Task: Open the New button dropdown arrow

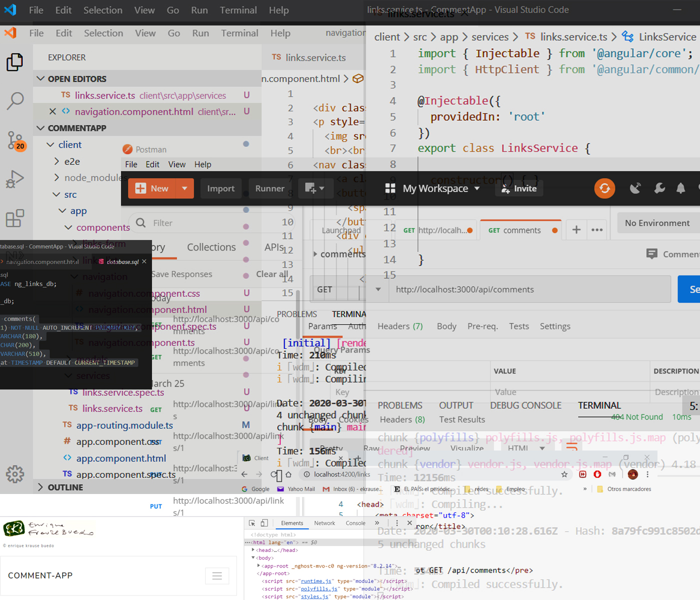Action: [x=184, y=188]
